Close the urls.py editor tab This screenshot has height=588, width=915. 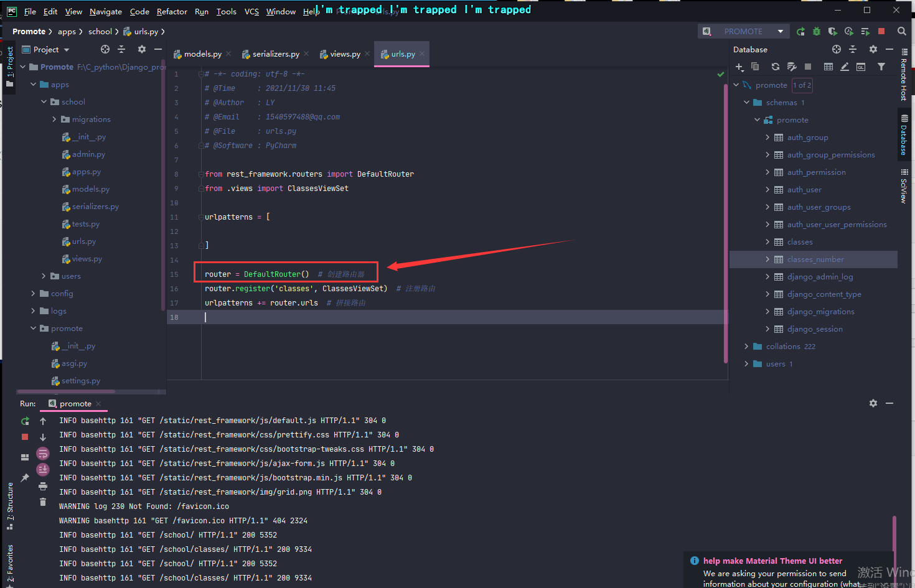click(422, 54)
